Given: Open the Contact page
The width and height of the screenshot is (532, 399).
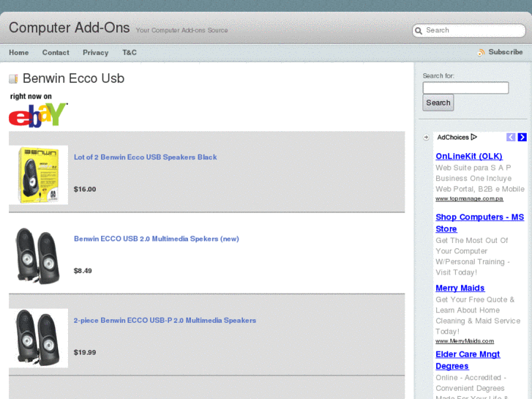Looking at the screenshot, I should pyautogui.click(x=56, y=53).
